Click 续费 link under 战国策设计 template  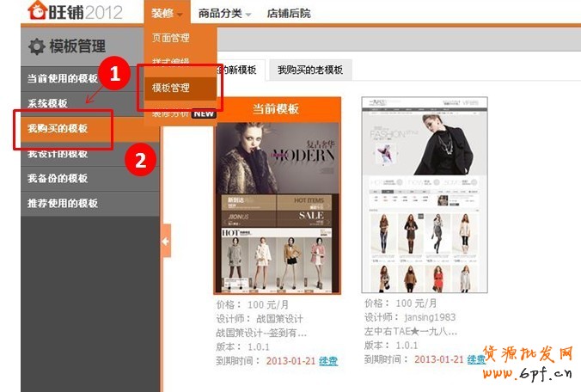(328, 361)
